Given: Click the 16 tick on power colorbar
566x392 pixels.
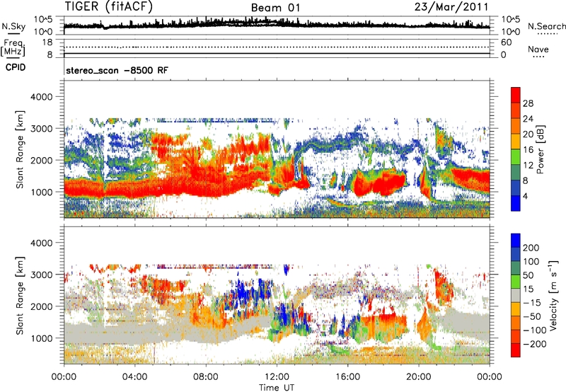Looking at the screenshot, I should [x=528, y=150].
